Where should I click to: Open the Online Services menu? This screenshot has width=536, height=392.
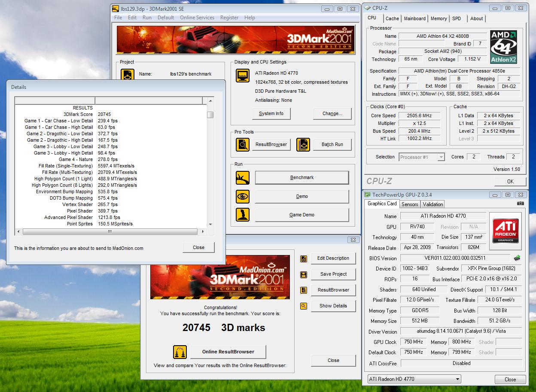click(197, 18)
